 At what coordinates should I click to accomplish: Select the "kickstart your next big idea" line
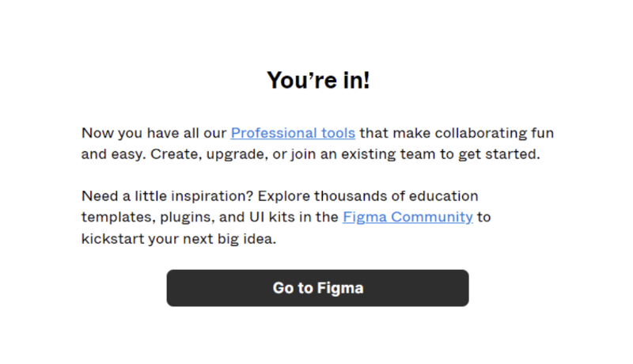[179, 238]
